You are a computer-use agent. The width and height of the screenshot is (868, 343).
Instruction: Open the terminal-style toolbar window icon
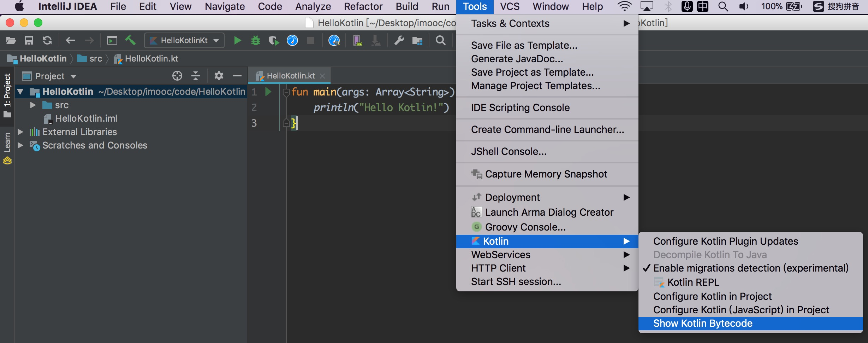112,41
